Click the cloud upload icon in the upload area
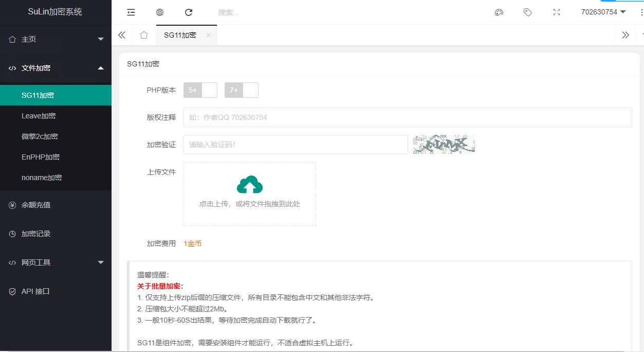 (x=249, y=184)
